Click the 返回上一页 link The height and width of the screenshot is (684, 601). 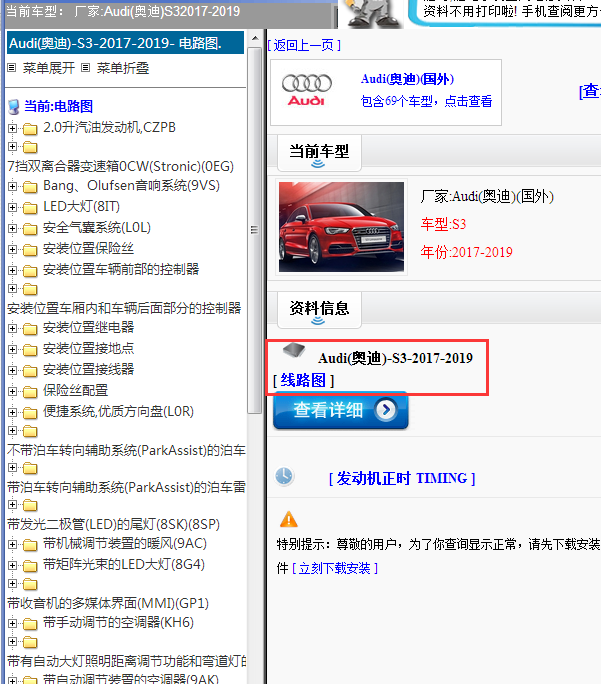tap(304, 45)
